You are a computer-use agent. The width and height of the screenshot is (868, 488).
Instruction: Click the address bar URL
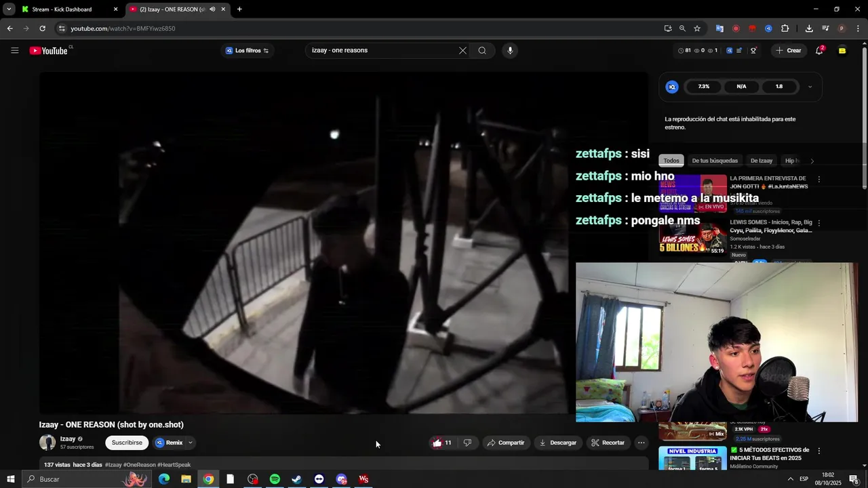click(x=123, y=28)
